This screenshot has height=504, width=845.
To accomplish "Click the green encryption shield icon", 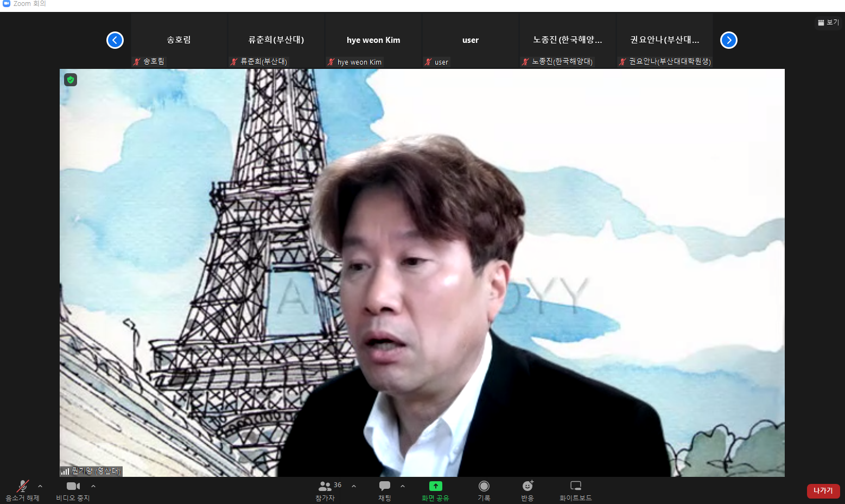I will click(71, 80).
